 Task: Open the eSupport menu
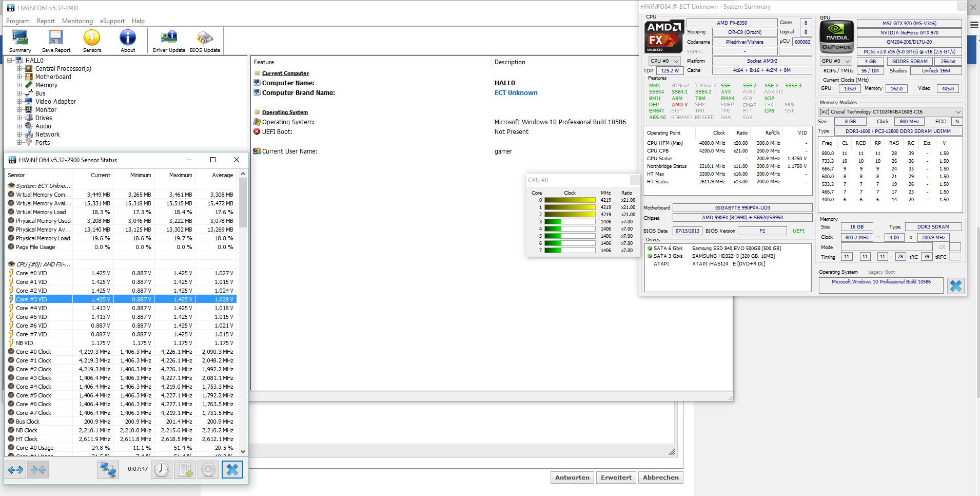pos(112,21)
